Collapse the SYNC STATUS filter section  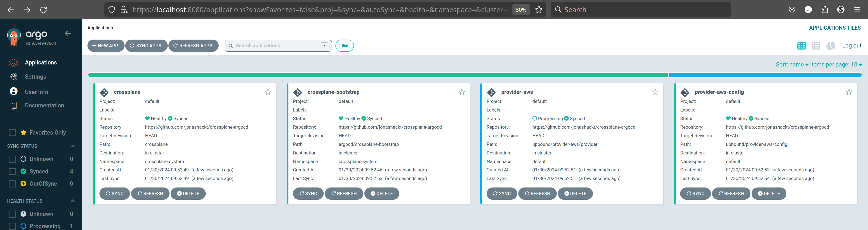(72, 146)
